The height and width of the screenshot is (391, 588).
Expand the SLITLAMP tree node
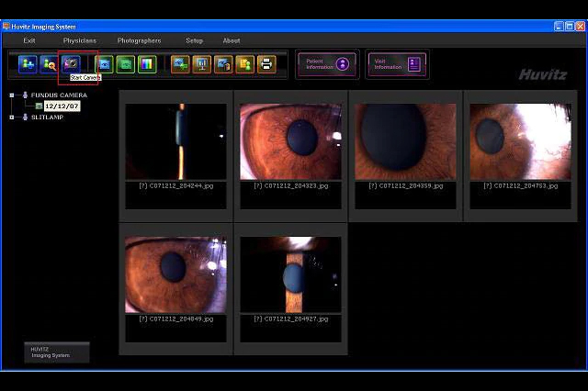pos(12,117)
